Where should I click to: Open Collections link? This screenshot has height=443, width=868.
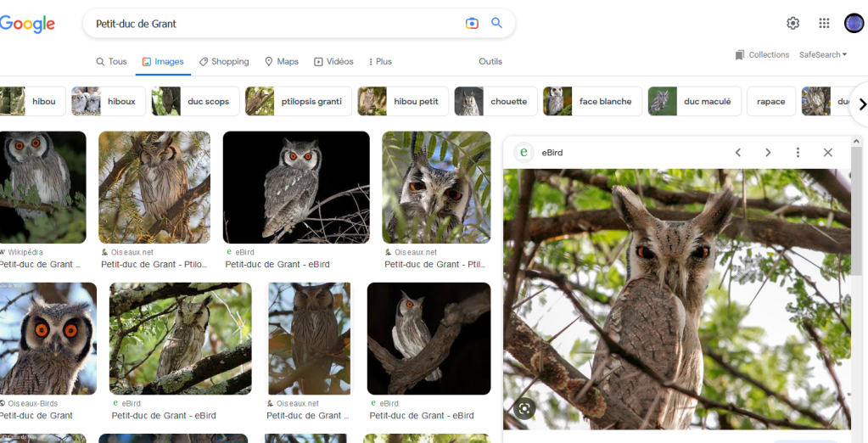click(x=762, y=55)
